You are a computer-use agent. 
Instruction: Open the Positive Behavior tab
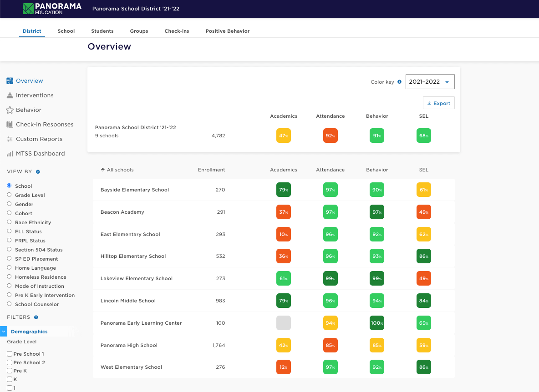228,31
